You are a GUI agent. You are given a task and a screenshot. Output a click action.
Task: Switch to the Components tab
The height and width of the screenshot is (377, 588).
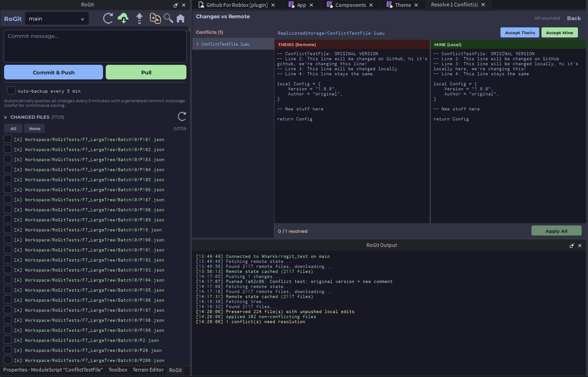point(350,5)
